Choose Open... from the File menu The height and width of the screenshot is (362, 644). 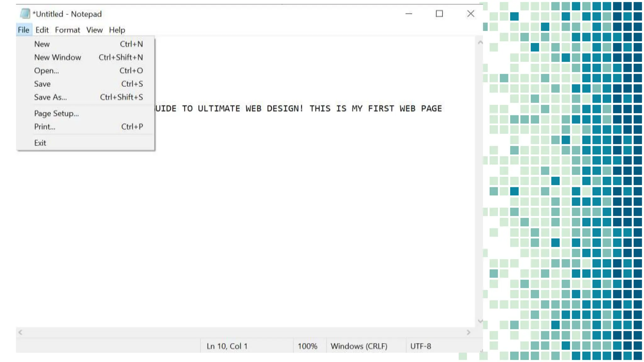(x=46, y=70)
